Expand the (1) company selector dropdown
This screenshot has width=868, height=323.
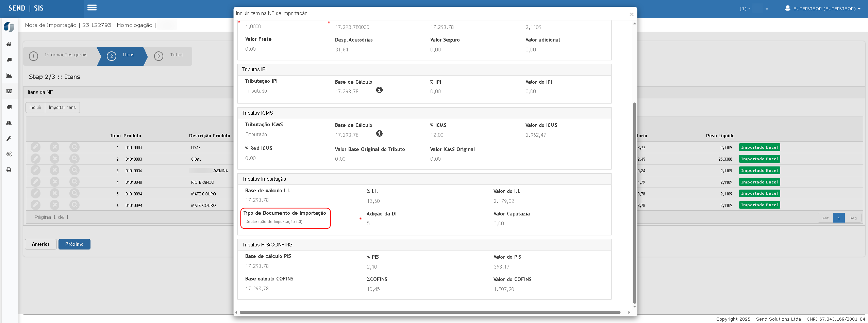(x=754, y=9)
